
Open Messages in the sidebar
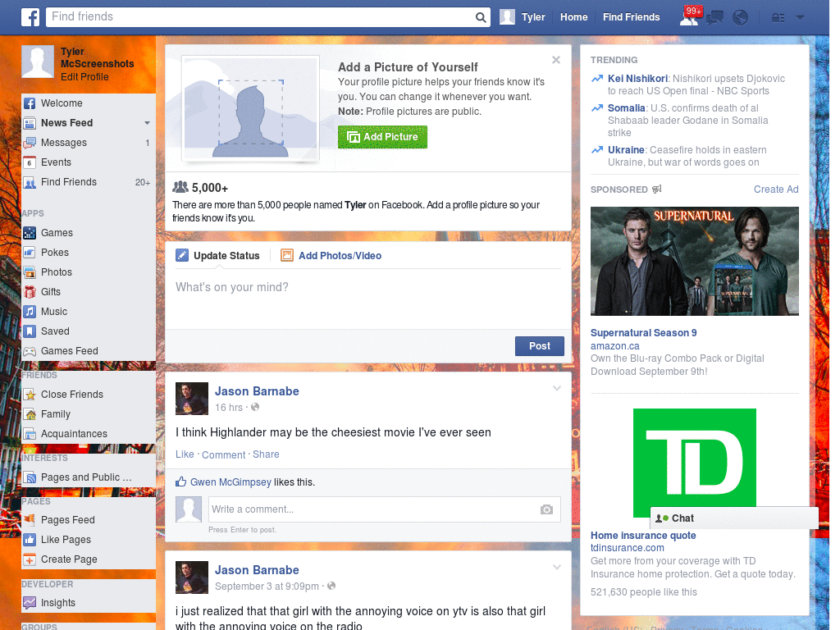[89, 143]
